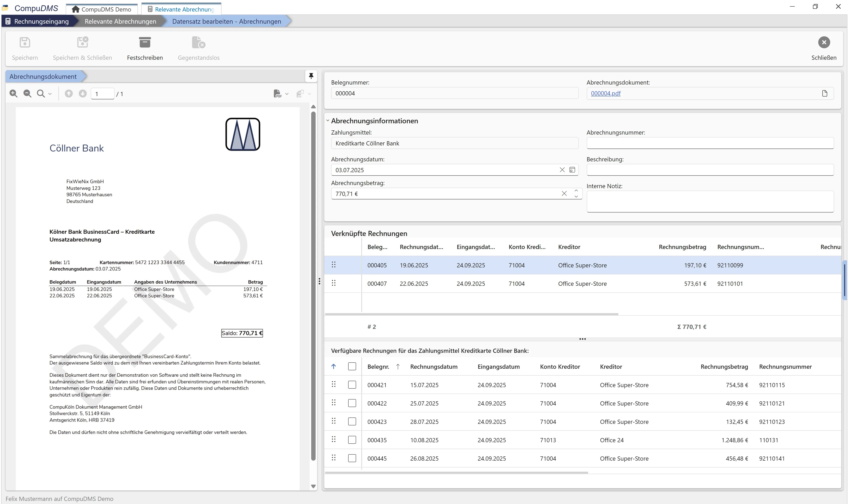Open the zoom level dropdown arrow
Image resolution: width=849 pixels, height=504 pixels.
[50, 94]
